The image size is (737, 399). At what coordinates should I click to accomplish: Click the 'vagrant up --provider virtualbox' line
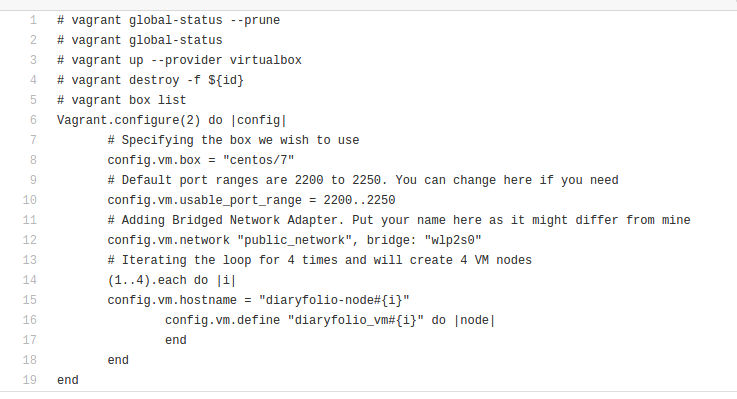(x=179, y=60)
